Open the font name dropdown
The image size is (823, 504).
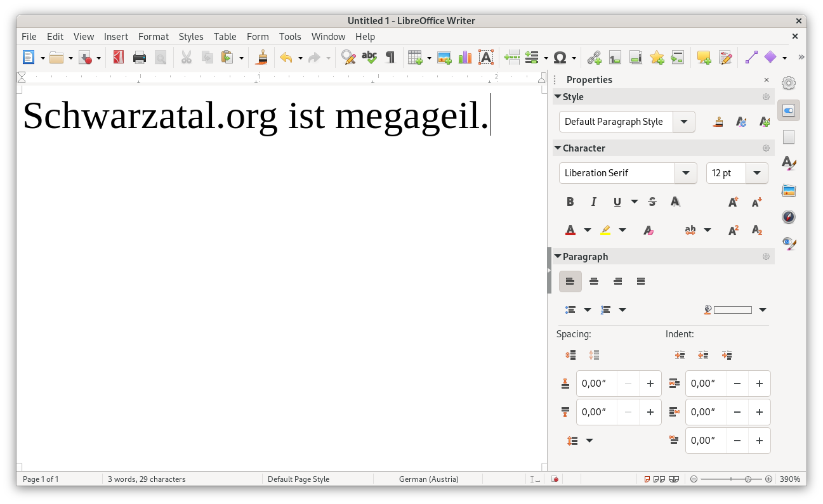685,173
